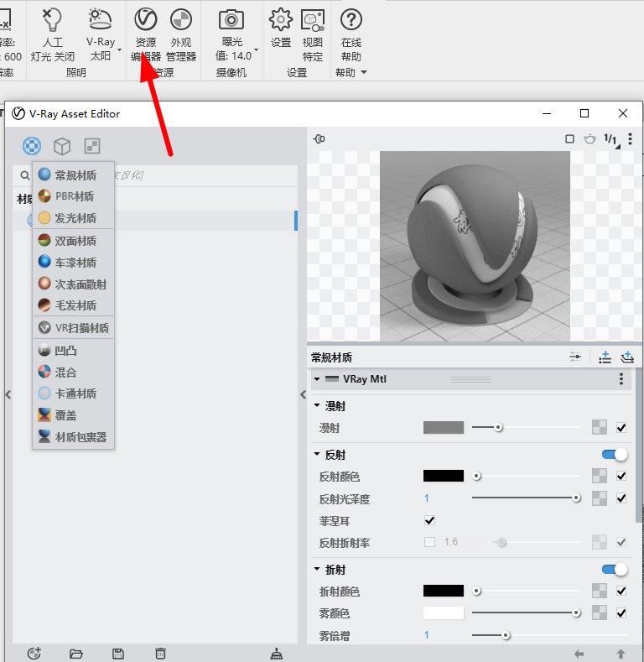644x662 pixels.
Task: Click the search magnifier icon
Action: point(25,175)
